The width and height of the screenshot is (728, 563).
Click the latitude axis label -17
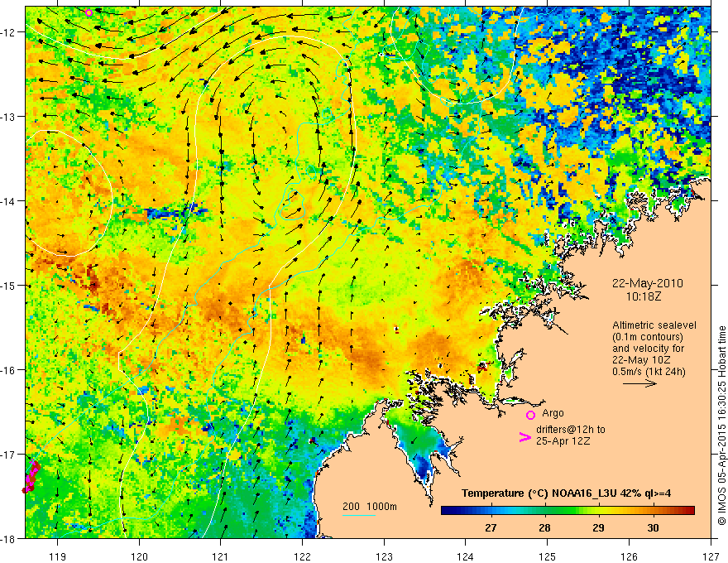pos(9,455)
